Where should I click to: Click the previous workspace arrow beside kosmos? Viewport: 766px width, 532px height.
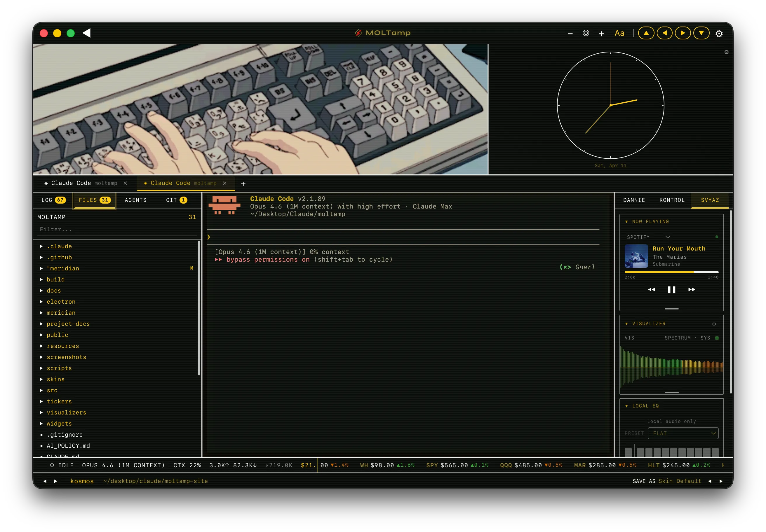click(45, 481)
